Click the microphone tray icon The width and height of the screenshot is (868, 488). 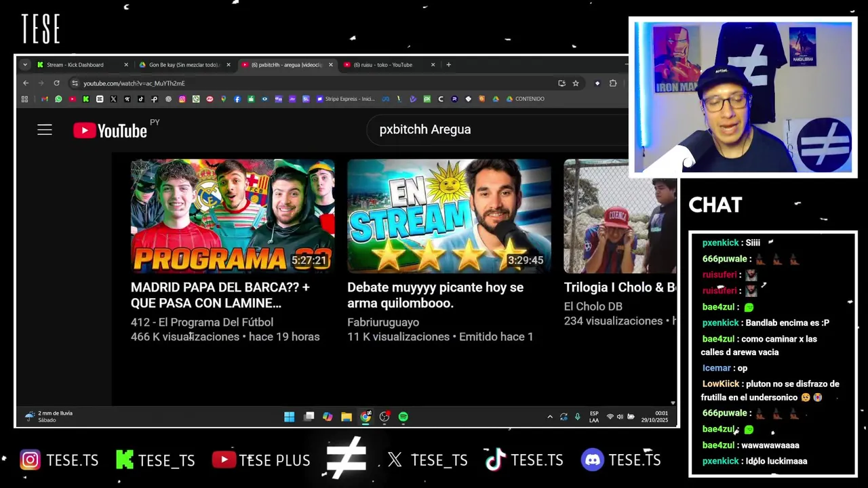(578, 417)
